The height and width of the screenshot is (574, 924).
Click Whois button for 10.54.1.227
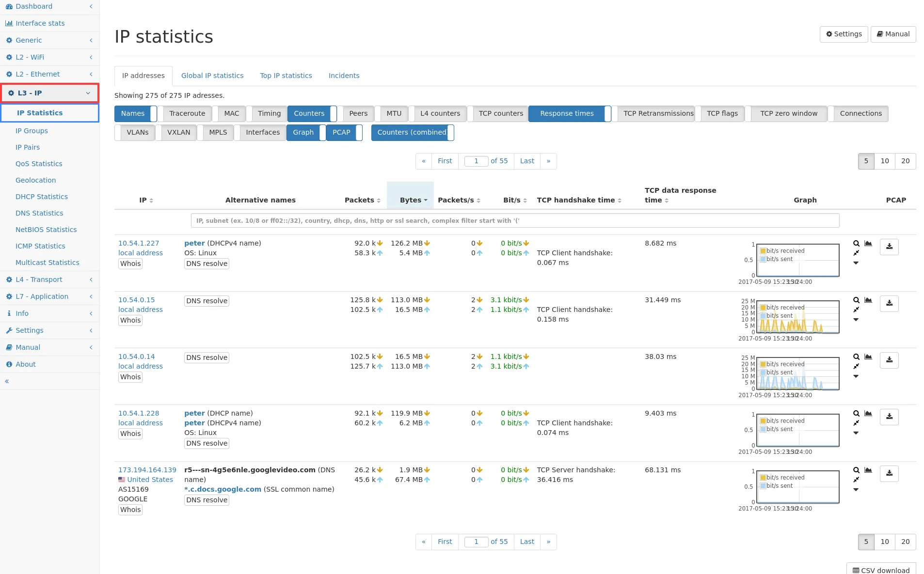pos(130,264)
